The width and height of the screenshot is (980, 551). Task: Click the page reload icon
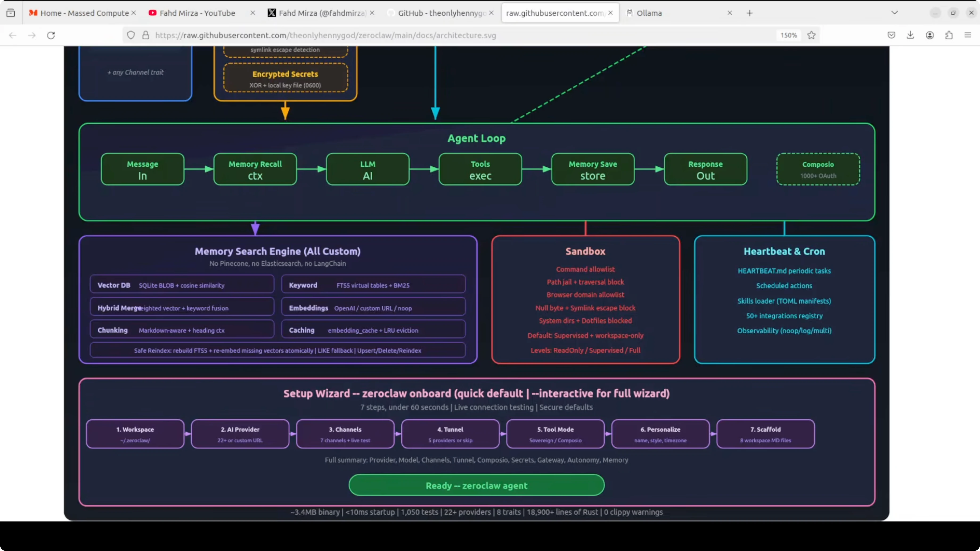point(51,35)
